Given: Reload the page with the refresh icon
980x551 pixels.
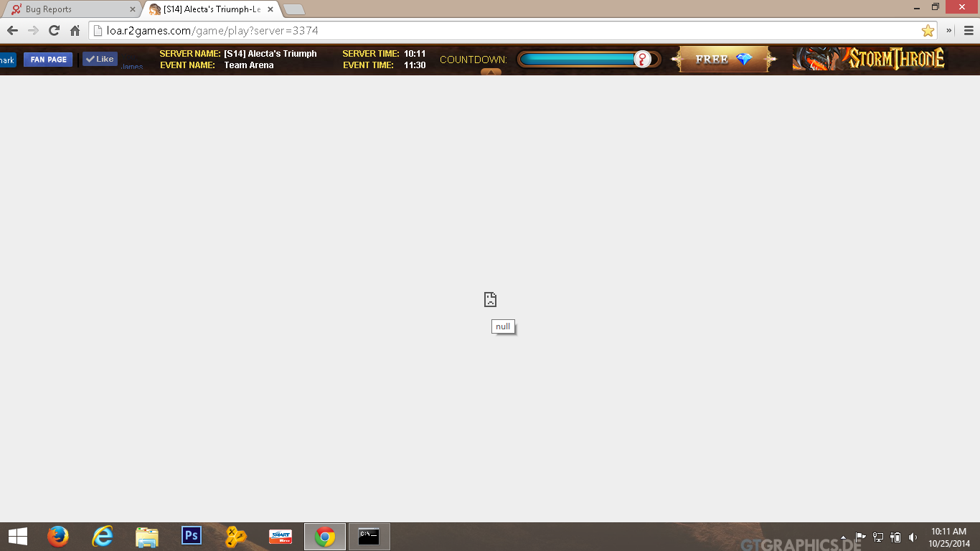Looking at the screenshot, I should 54,31.
